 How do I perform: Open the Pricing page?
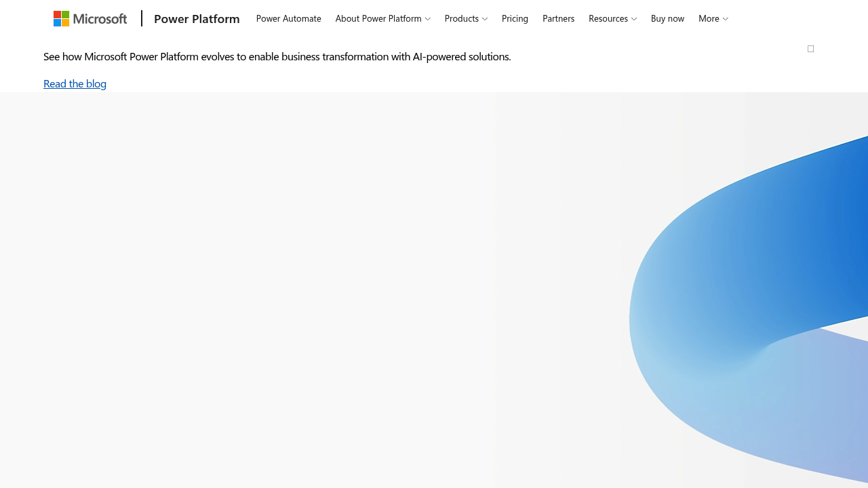pyautogui.click(x=515, y=18)
